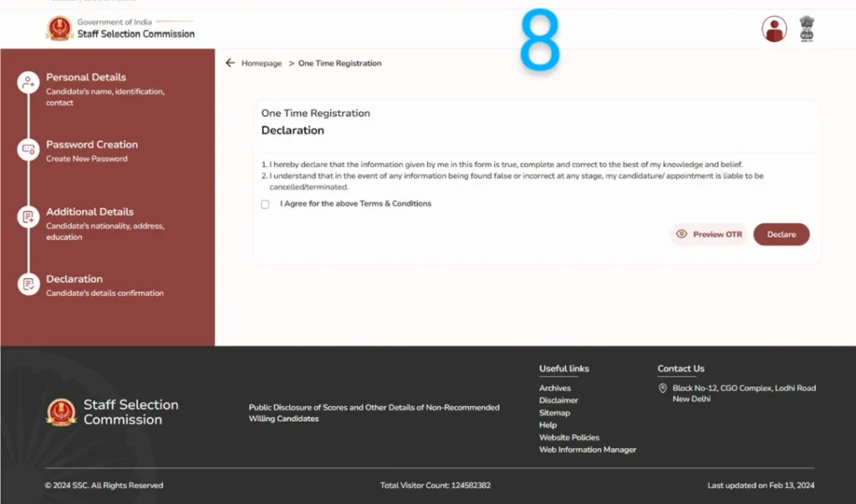
Task: Click the Declare button
Action: (x=782, y=234)
